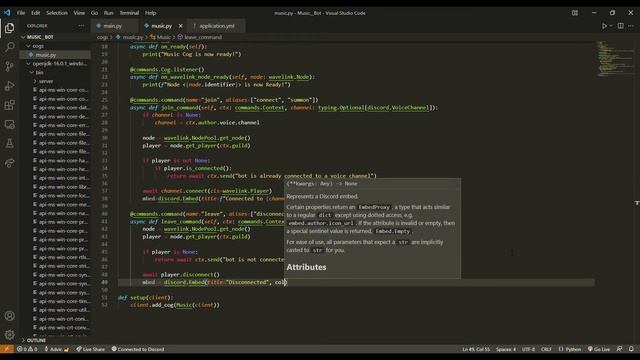
Task: Open the Go menu
Action: [x=94, y=13]
